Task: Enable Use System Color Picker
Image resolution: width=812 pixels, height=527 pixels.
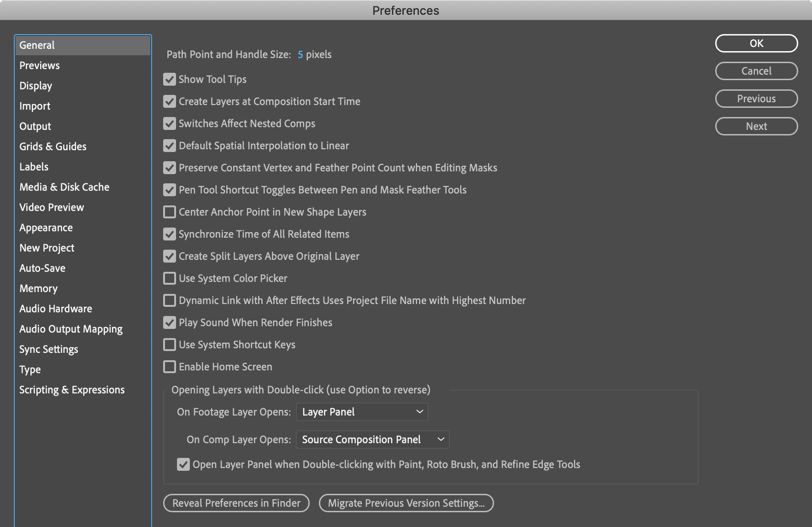Action: coord(170,278)
